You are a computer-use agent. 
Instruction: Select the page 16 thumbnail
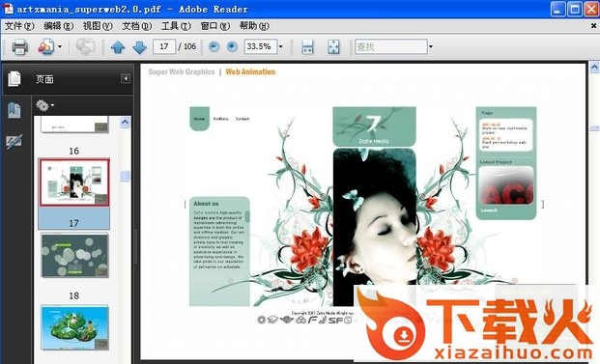[x=74, y=125]
